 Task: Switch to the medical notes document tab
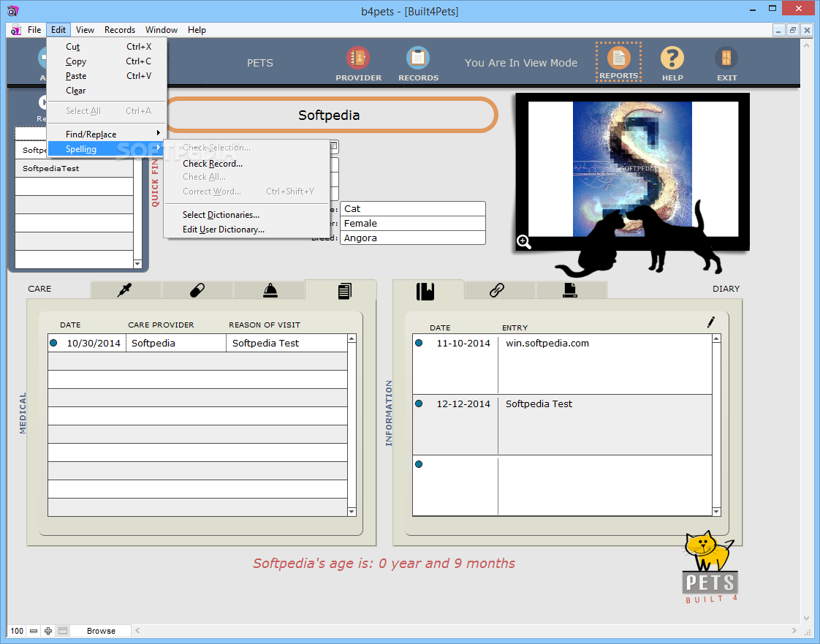344,290
